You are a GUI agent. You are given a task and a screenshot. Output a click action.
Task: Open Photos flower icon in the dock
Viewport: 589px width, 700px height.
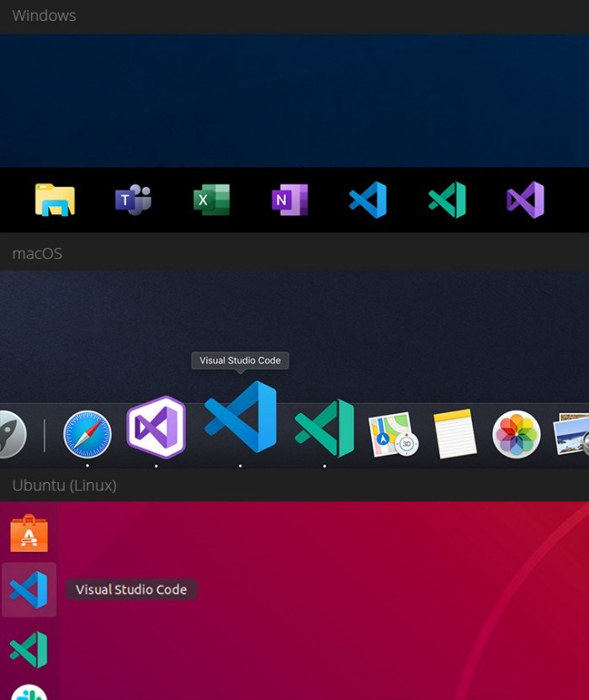[517, 434]
